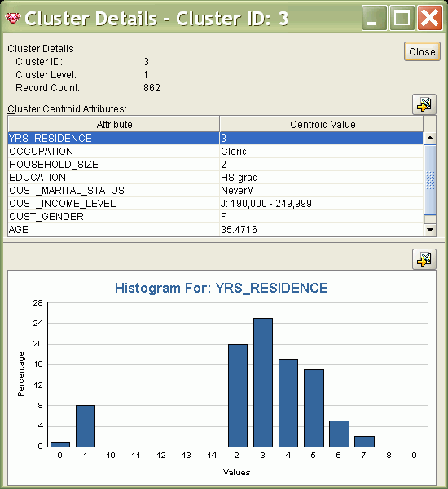Select the CUST_INCOME_LEVEL attribute row
The image size is (448, 489).
215,203
